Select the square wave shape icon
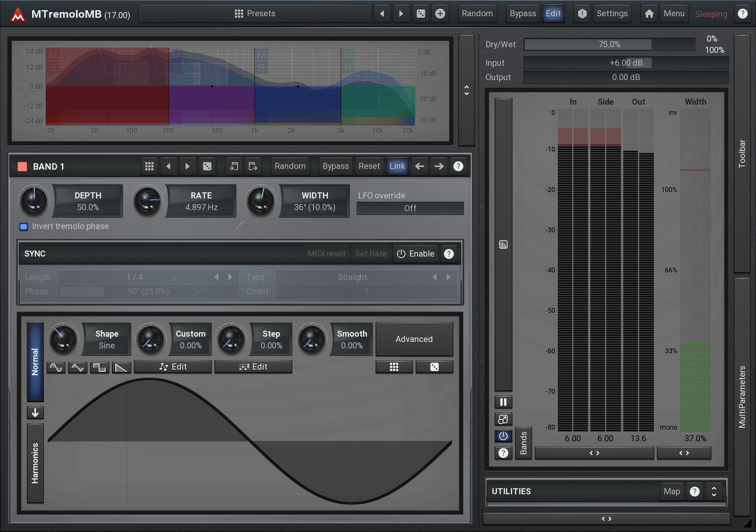Screen dimensions: 756x532 (x=99, y=367)
